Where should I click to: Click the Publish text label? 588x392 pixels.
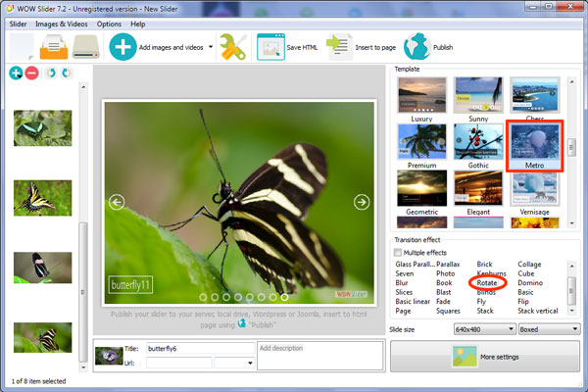point(443,48)
